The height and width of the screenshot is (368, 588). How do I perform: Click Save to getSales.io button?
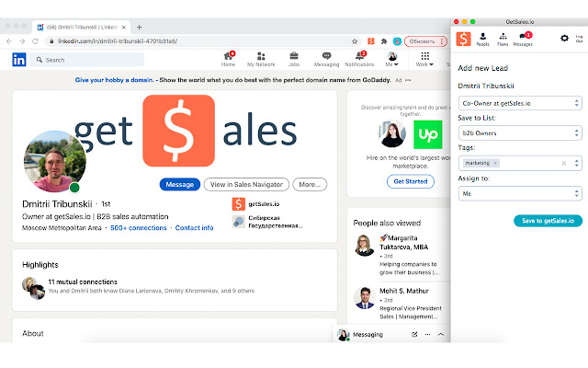coord(548,221)
